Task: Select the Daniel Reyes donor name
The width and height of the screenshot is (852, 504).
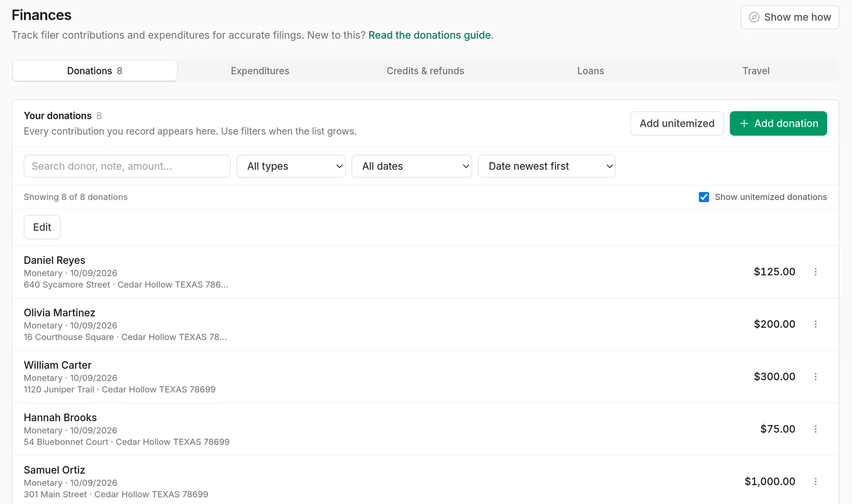Action: [54, 260]
